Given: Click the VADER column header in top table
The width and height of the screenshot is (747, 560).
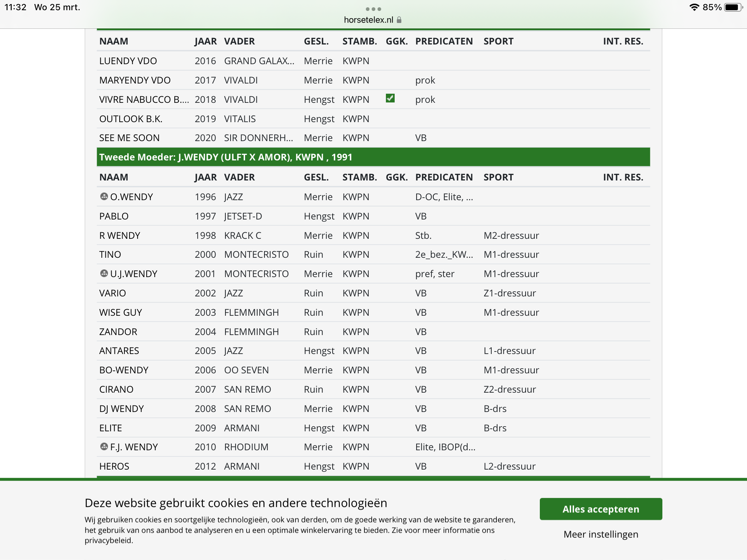Looking at the screenshot, I should click(x=240, y=41).
